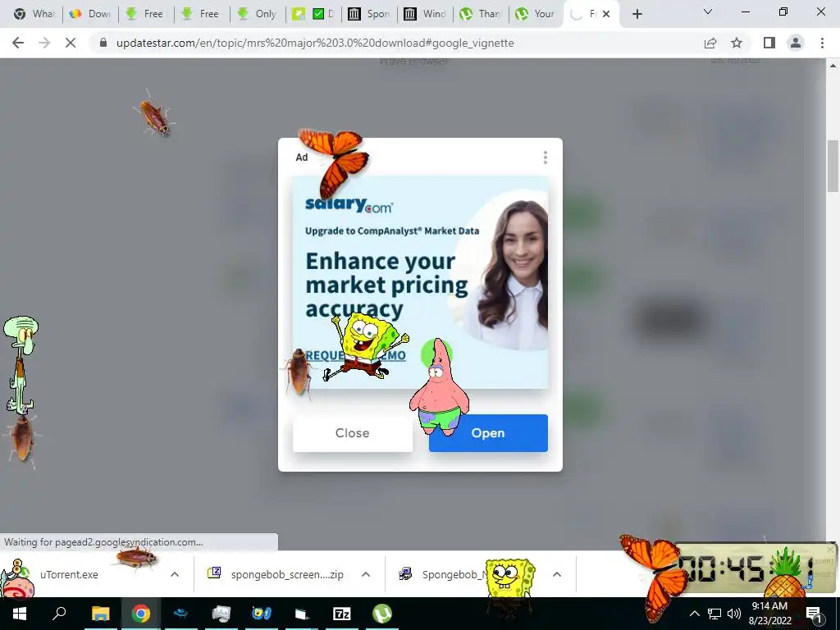Go back using the back arrow
The height and width of the screenshot is (630, 840).
click(x=18, y=43)
